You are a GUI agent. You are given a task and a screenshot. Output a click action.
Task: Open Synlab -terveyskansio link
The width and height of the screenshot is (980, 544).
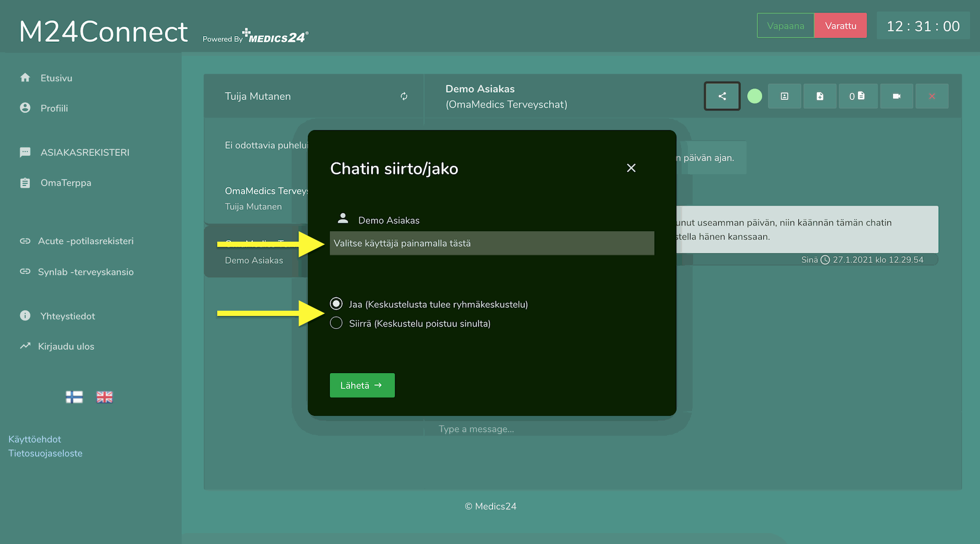tap(86, 272)
